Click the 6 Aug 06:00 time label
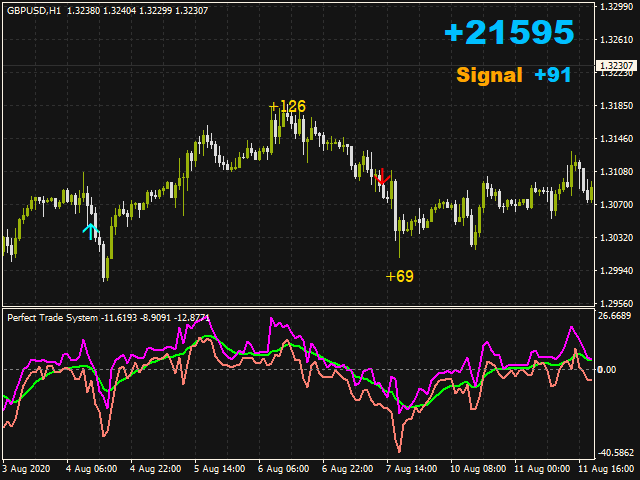 click(x=284, y=469)
